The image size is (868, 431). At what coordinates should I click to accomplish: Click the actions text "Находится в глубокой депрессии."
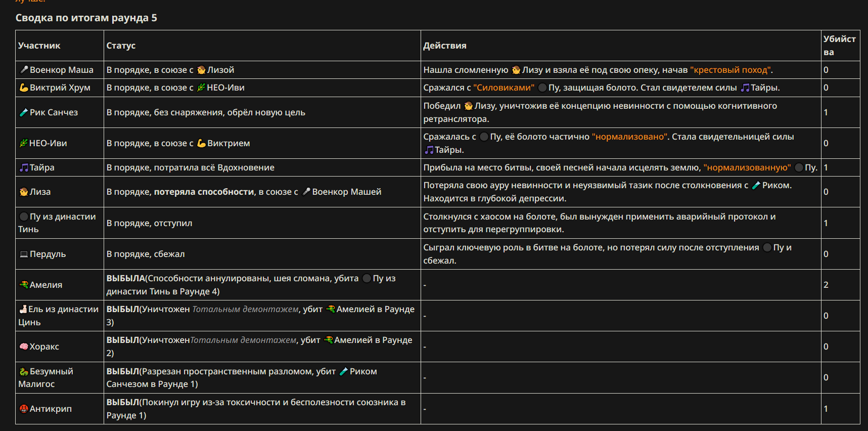pos(495,198)
